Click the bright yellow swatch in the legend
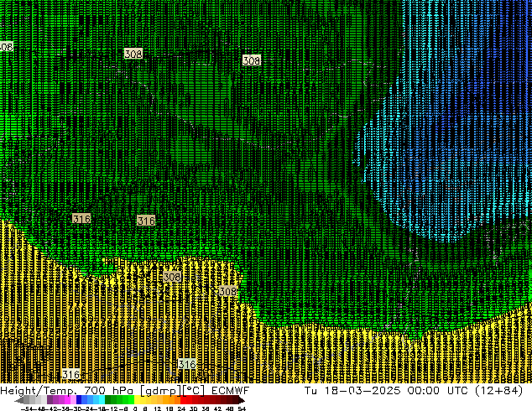532x411 pixels. coord(137,400)
